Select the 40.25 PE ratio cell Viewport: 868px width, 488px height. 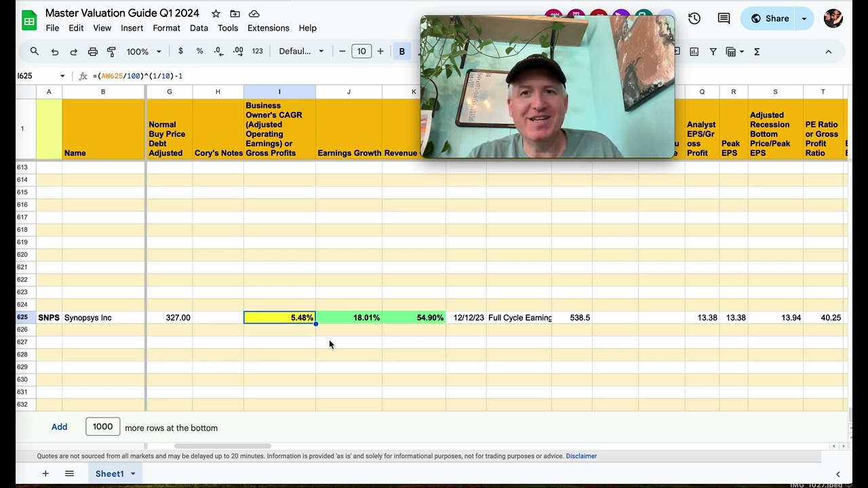pyautogui.click(x=823, y=317)
